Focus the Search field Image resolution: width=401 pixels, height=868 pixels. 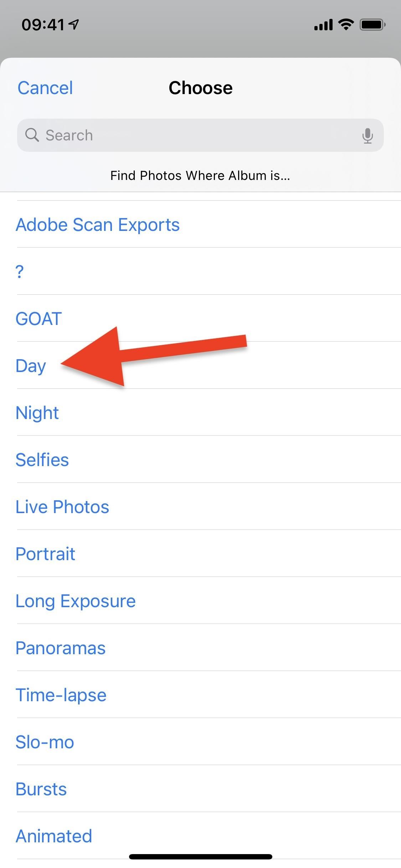(200, 135)
